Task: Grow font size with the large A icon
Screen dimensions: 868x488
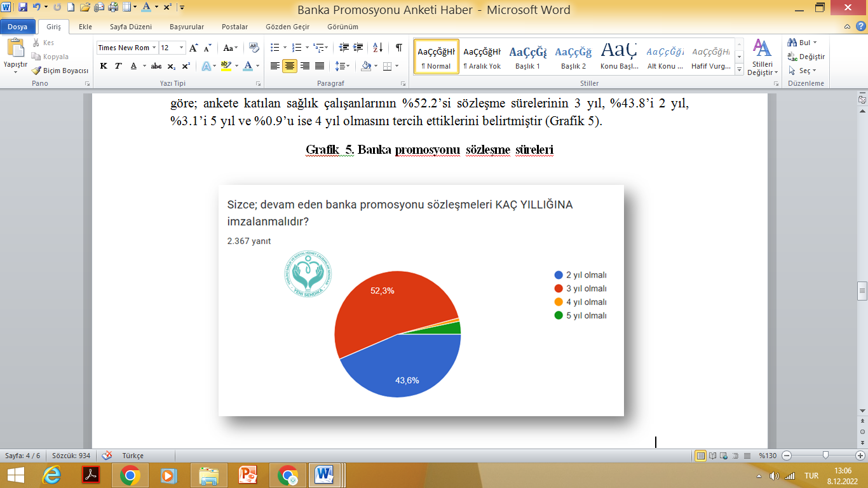Action: coord(194,48)
